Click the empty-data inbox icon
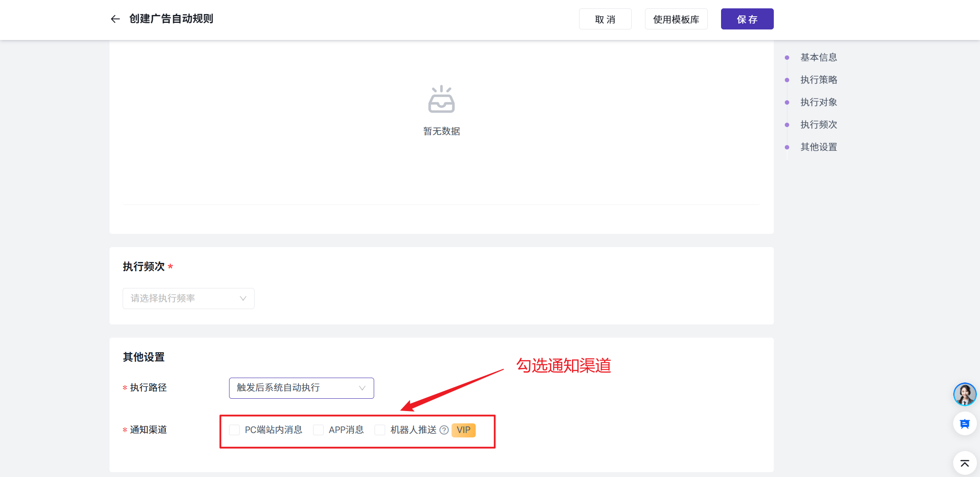Image resolution: width=980 pixels, height=477 pixels. [441, 99]
